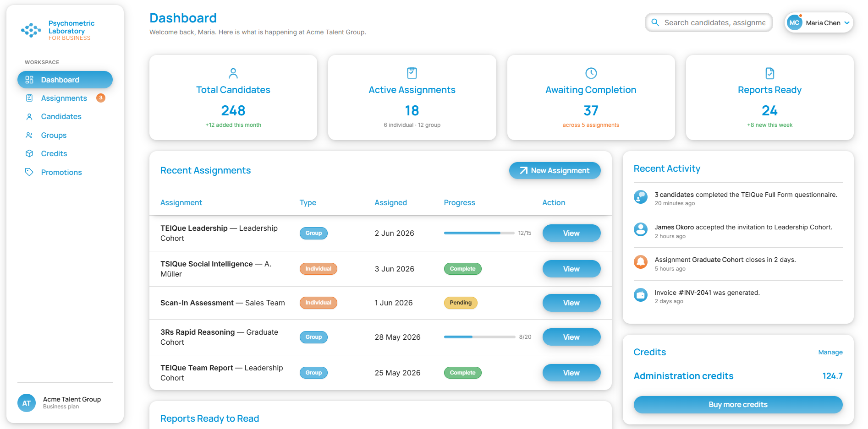View the Scan-In Assessment assignment

point(571,303)
